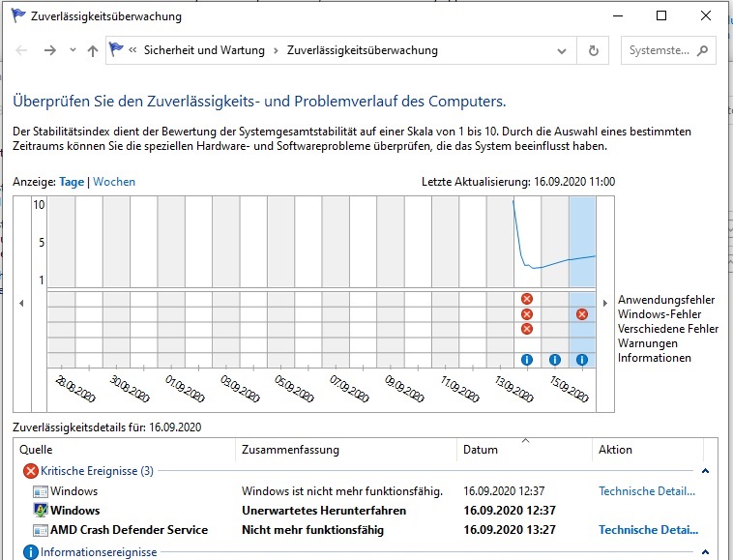Maximize the Zuverlässigkeitsüberwachung window
The width and height of the screenshot is (733, 560).
click(x=661, y=15)
